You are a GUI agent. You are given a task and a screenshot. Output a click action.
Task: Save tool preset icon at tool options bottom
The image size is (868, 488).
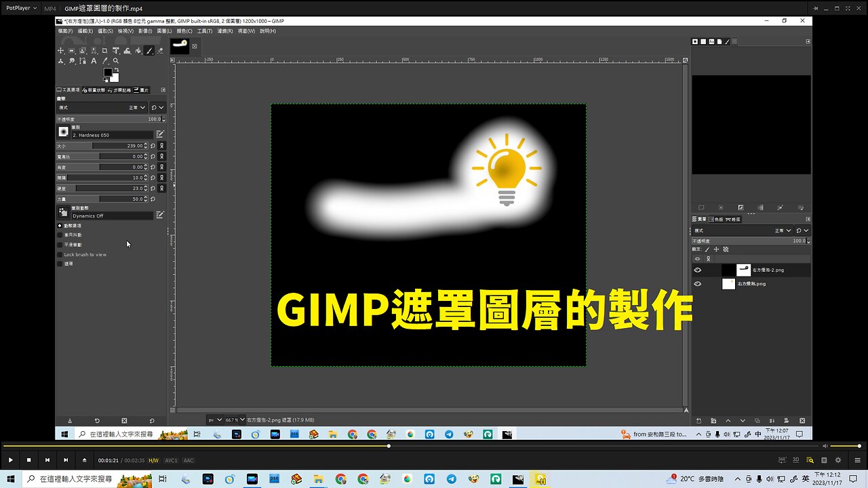[x=69, y=420]
